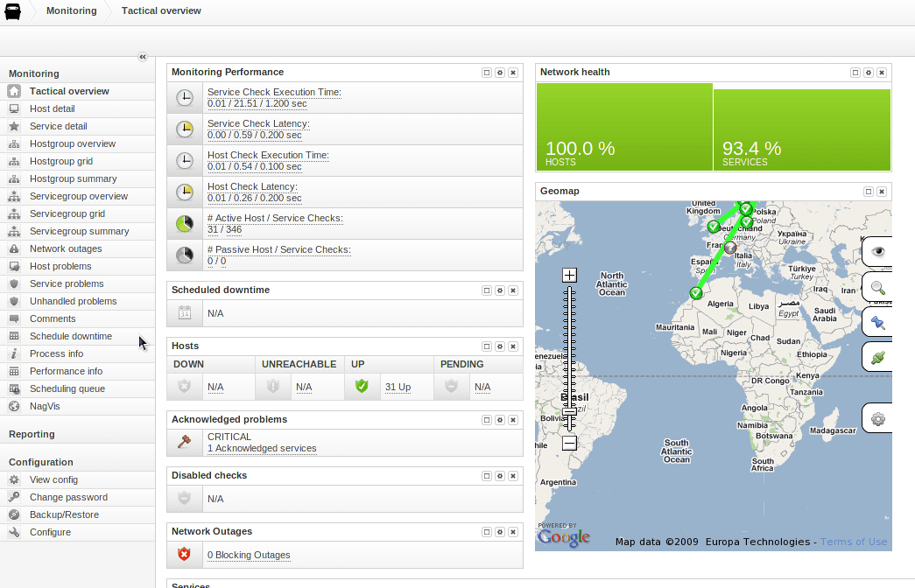The width and height of the screenshot is (915, 588).
Task: Select NagVis from the Monitoring menu
Action: pyautogui.click(x=45, y=406)
